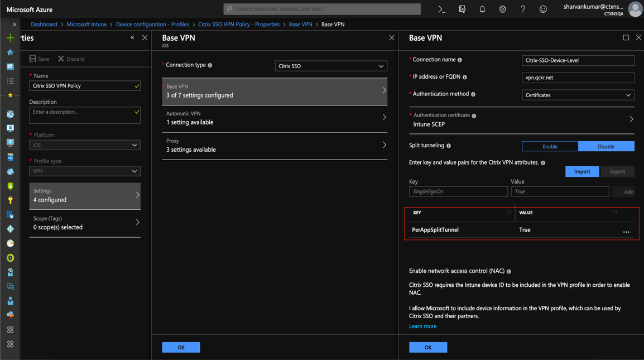Open Cloud Shell from the top bar

tap(441, 9)
